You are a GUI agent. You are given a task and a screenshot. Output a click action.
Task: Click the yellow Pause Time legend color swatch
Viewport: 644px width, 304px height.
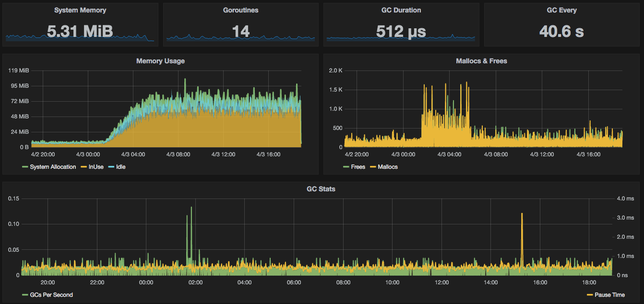[x=590, y=295]
